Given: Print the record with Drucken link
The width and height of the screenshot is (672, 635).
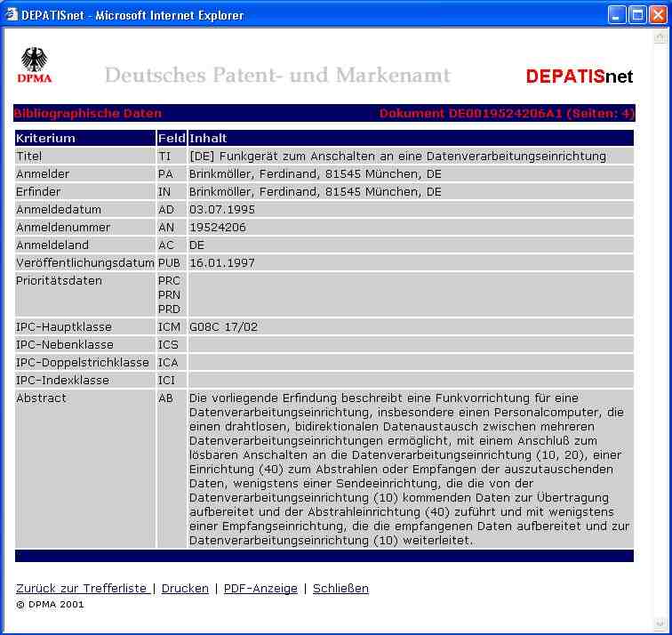Looking at the screenshot, I should click(x=185, y=589).
